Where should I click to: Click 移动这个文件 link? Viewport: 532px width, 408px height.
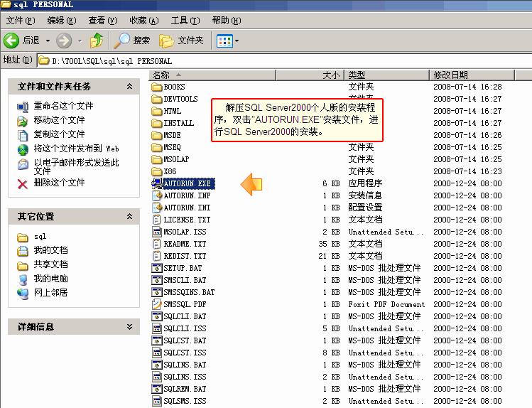click(x=59, y=120)
